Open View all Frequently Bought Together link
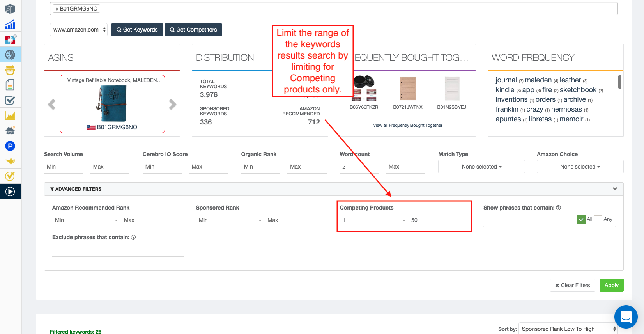Image resolution: width=644 pixels, height=334 pixels. click(x=407, y=125)
